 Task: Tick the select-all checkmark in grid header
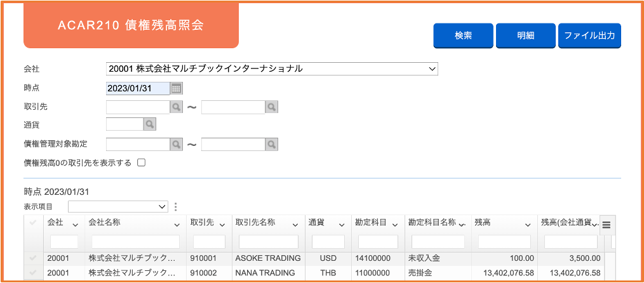click(33, 223)
